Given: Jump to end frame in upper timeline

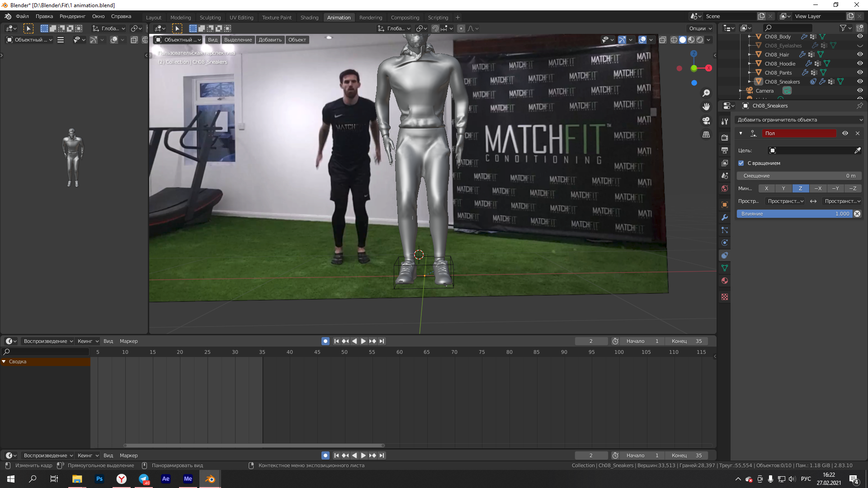Looking at the screenshot, I should click(x=382, y=341).
